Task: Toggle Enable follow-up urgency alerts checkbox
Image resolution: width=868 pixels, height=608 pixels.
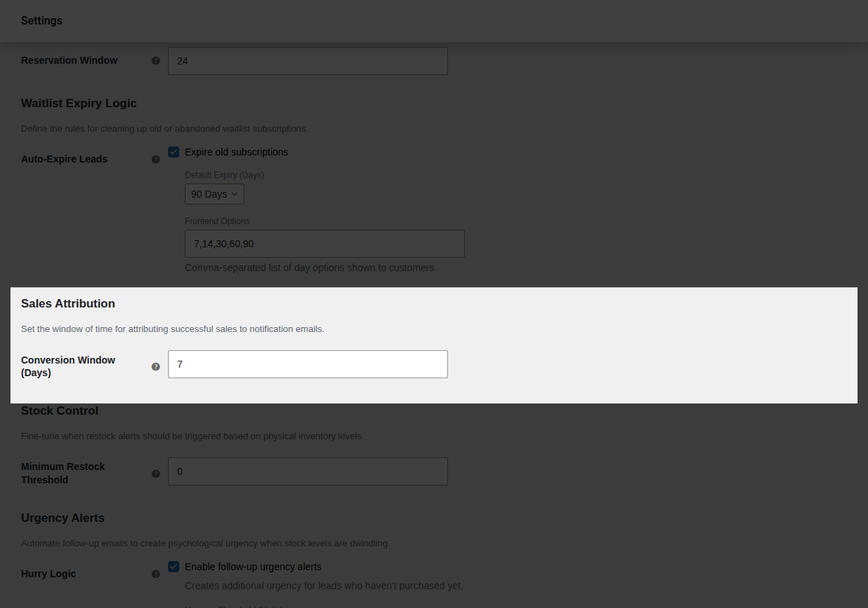Action: point(174,567)
